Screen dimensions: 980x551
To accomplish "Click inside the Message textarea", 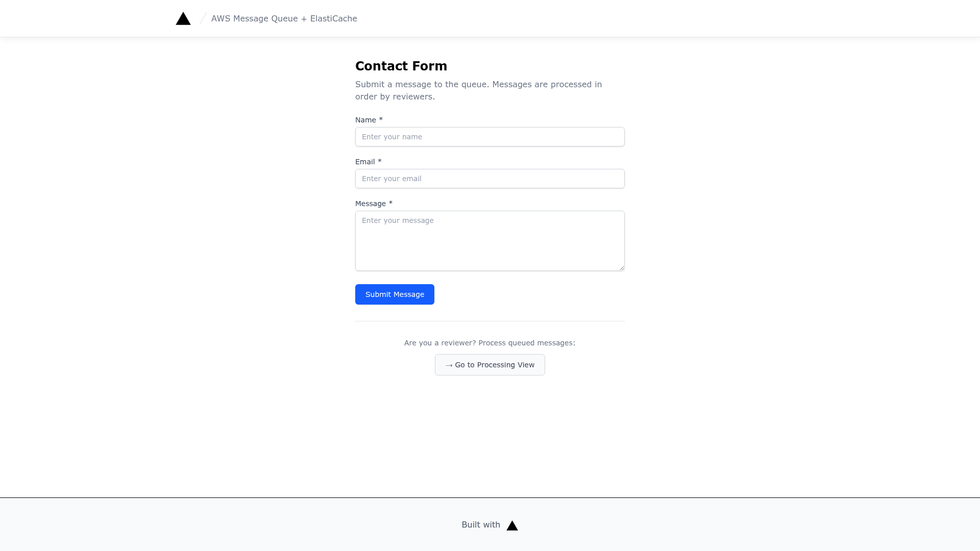I will pyautogui.click(x=490, y=241).
